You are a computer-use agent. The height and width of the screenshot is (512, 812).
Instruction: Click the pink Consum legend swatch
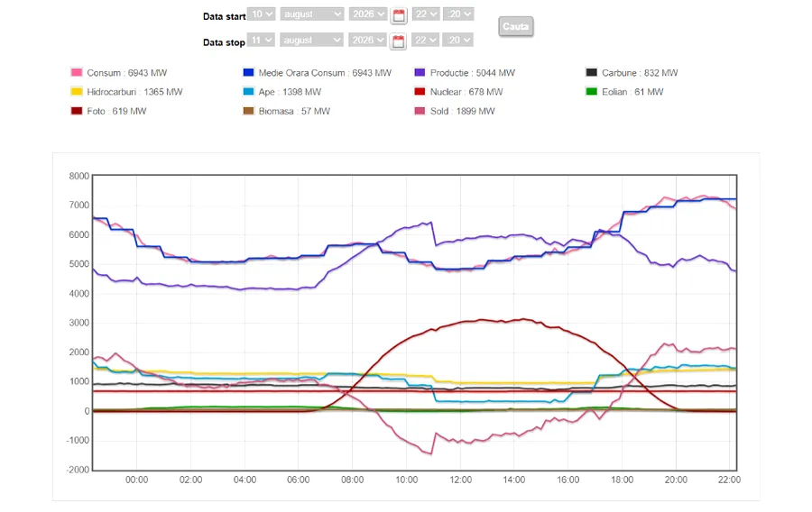tap(77, 72)
